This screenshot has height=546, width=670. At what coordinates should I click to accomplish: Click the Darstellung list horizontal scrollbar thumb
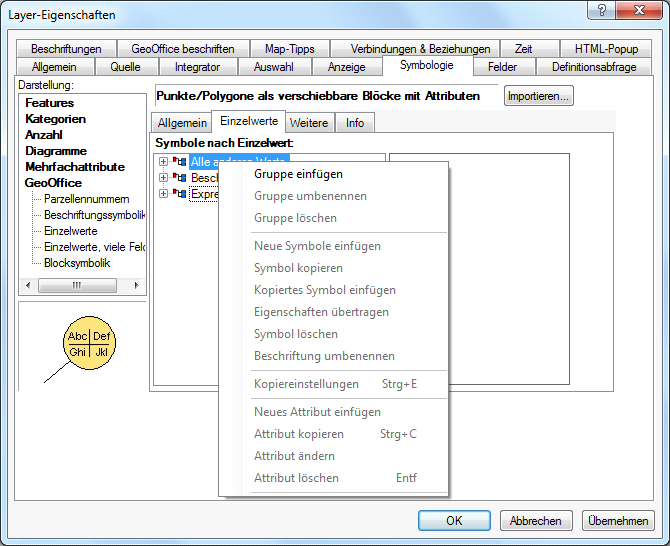coord(76,286)
